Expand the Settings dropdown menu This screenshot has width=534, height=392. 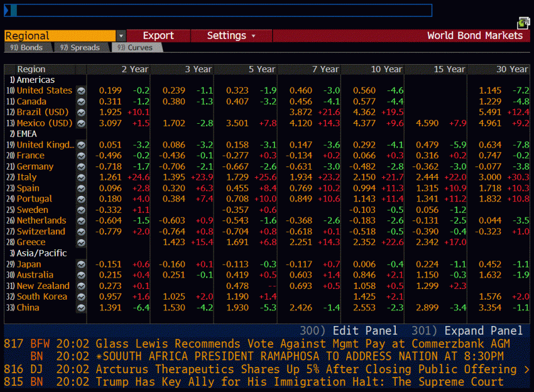tap(231, 36)
